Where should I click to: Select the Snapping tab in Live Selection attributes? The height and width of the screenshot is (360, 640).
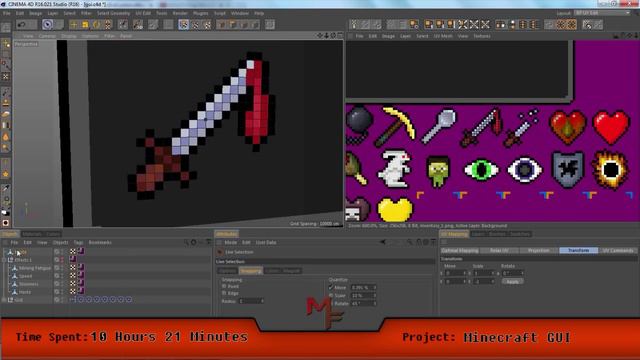(x=251, y=271)
